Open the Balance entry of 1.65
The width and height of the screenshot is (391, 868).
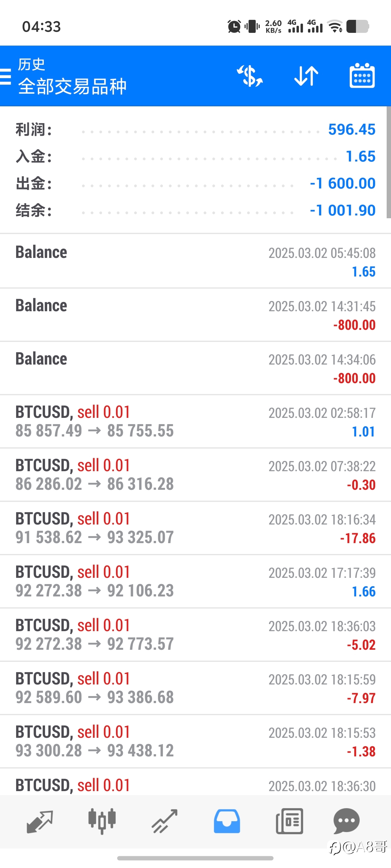pyautogui.click(x=195, y=261)
